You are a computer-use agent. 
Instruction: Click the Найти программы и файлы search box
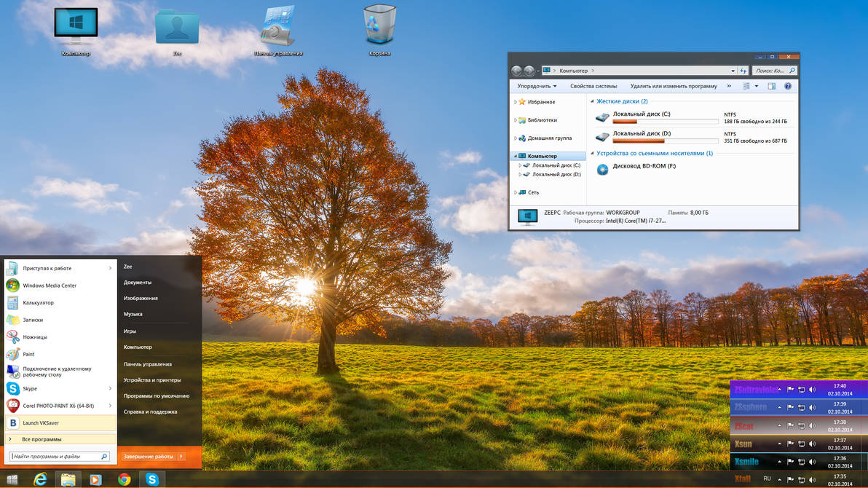coord(59,457)
